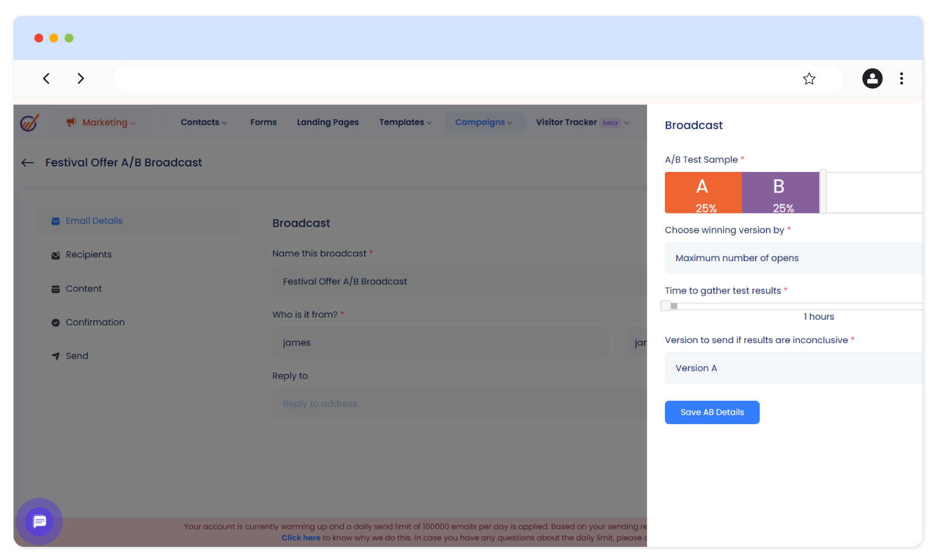This screenshot has width=936, height=560.
Task: Select the Email Details step in the sidebar
Action: (94, 220)
